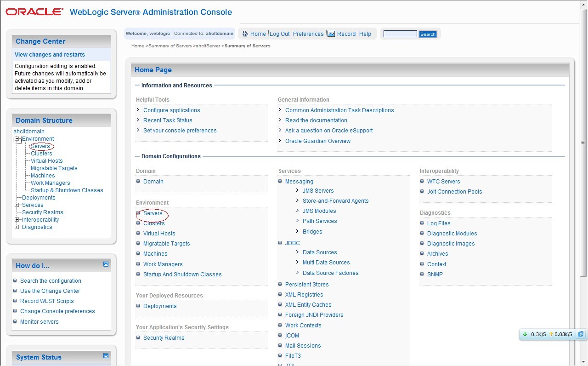The width and height of the screenshot is (588, 366).
Task: Open the SNMP link
Action: point(435,274)
